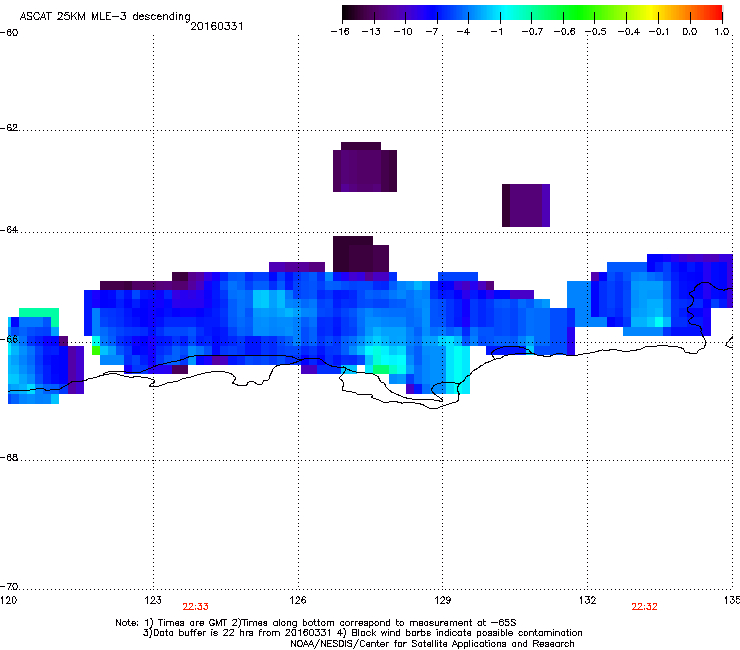Image resolution: width=740 pixels, height=650 pixels.
Task: Click the -10 color bar label
Action: [x=403, y=32]
